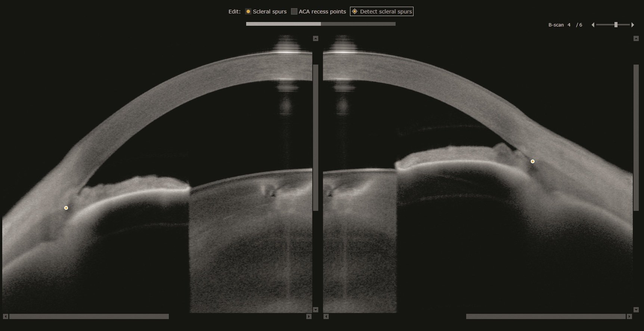Click the highlighted left half of top bar

click(283, 24)
